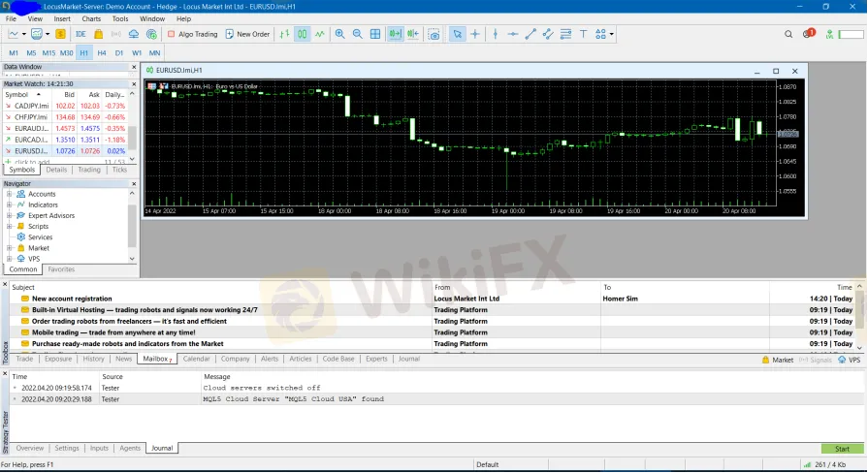Expand the Accounts node in Navigator
The image size is (868, 473).
coord(9,194)
